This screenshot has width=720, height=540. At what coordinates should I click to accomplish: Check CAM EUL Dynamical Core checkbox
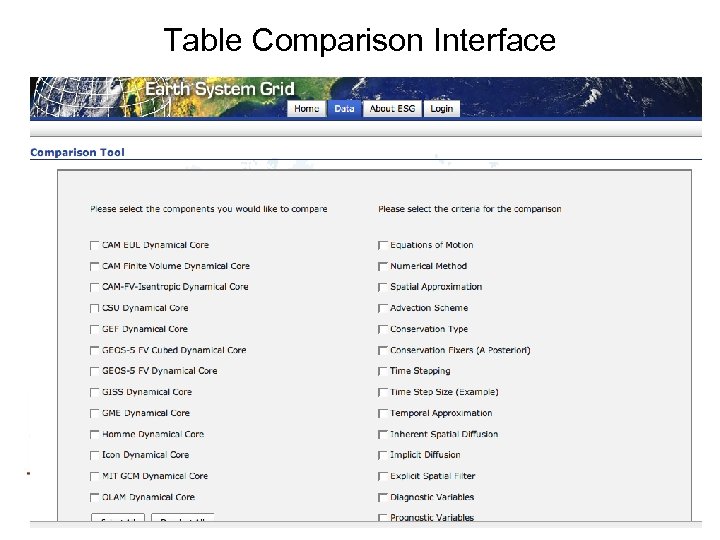(x=95, y=245)
